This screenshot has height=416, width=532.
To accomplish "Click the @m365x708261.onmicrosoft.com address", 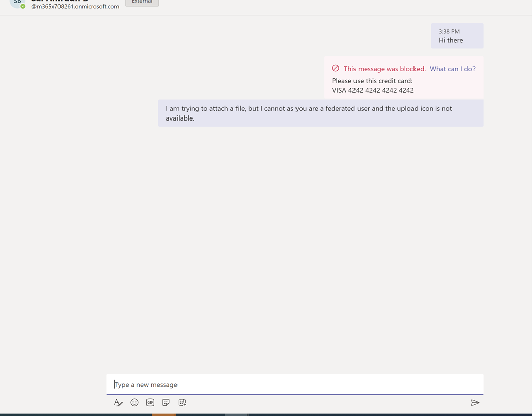I will tap(75, 7).
